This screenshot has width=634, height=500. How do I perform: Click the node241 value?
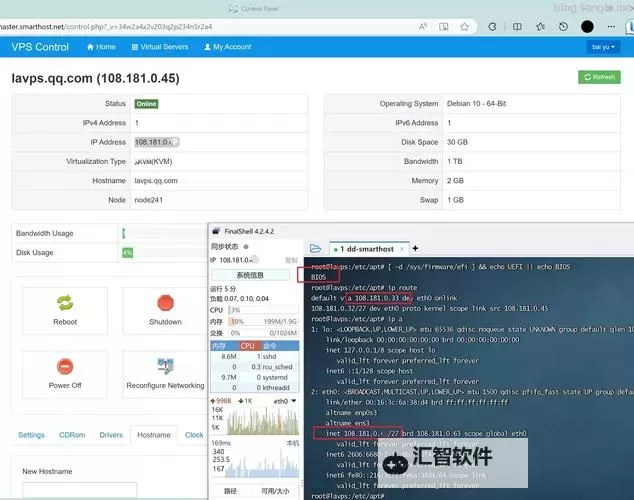(x=148, y=200)
